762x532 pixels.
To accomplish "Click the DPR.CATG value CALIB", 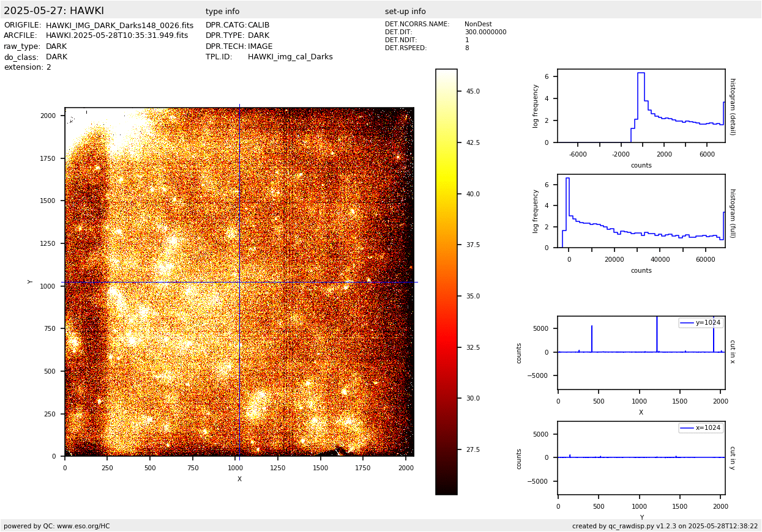I will point(258,26).
